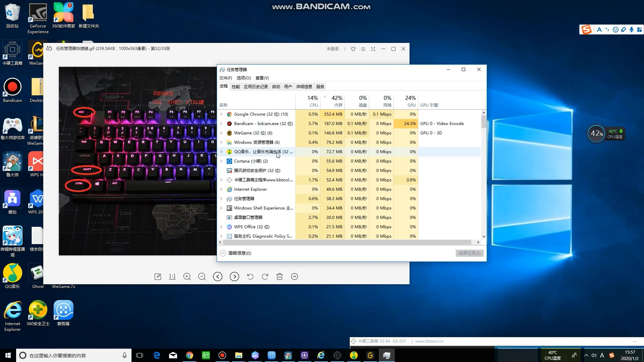Open 爱剪辑 desktop icon
644x362 pixels.
(x=63, y=313)
